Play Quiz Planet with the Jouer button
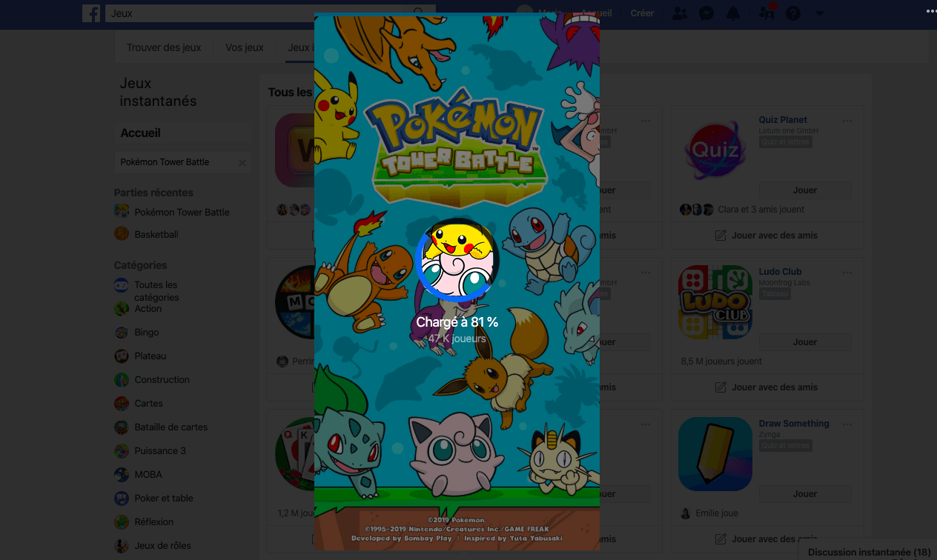This screenshot has height=560, width=937. click(805, 190)
